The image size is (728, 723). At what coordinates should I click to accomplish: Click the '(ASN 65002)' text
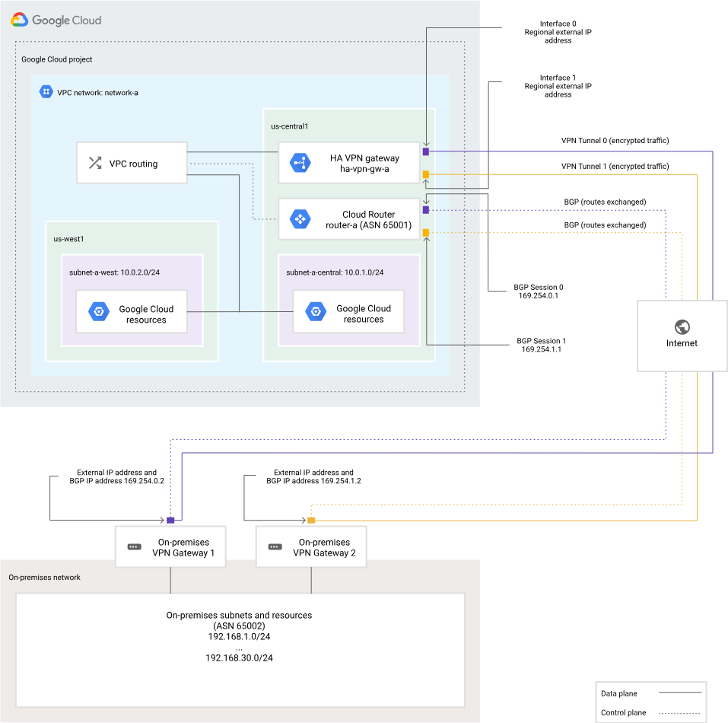[x=239, y=626]
